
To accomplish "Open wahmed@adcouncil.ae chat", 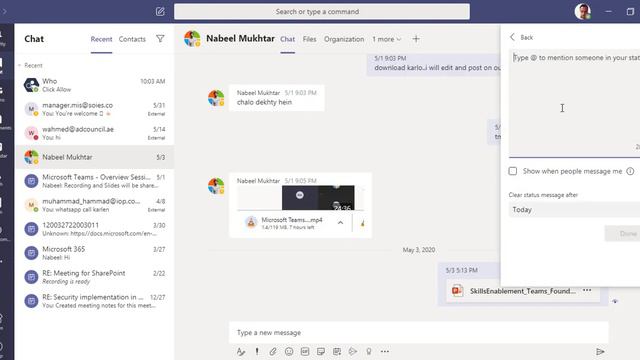I will point(95,133).
